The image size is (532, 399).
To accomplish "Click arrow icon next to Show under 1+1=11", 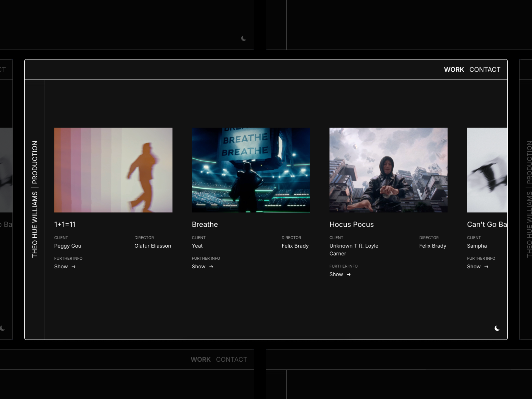I will (x=73, y=267).
